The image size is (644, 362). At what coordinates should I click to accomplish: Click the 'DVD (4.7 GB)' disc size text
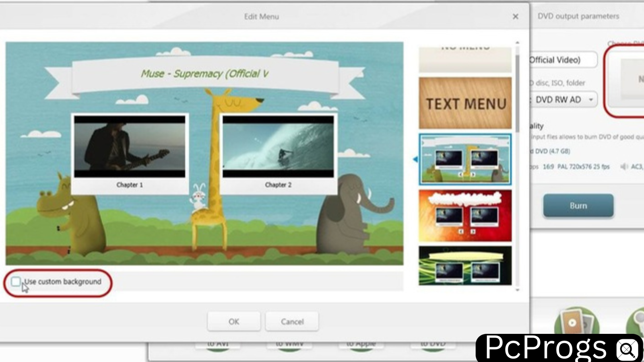click(x=552, y=151)
